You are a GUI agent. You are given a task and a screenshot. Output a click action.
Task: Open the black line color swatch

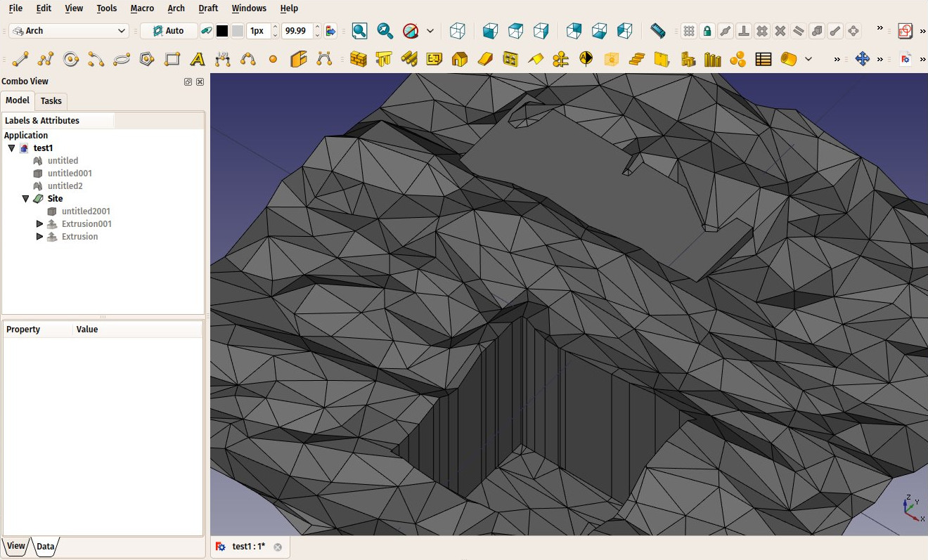pos(222,31)
